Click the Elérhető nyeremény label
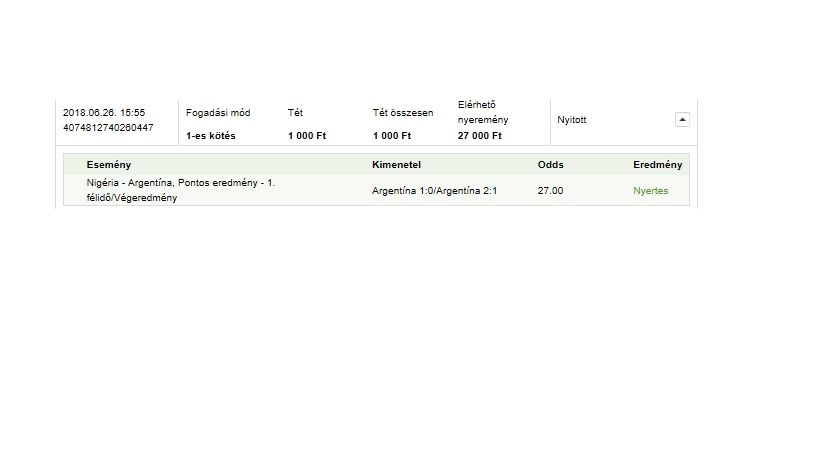 [483, 112]
